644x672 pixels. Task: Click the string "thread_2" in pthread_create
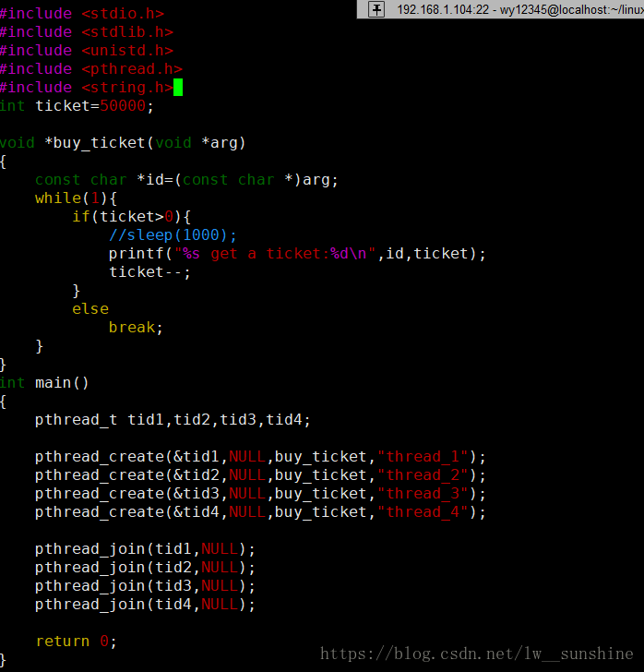tap(423, 474)
